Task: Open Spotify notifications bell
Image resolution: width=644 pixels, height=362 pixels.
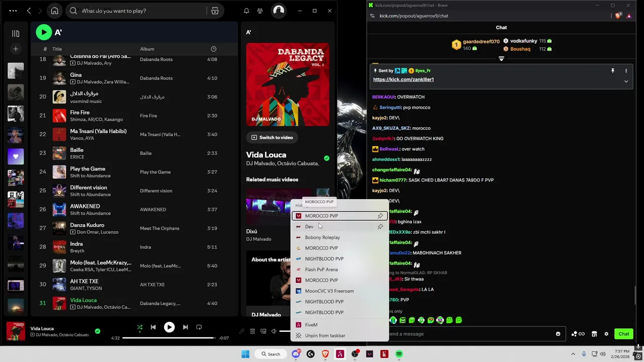Action: click(x=247, y=11)
